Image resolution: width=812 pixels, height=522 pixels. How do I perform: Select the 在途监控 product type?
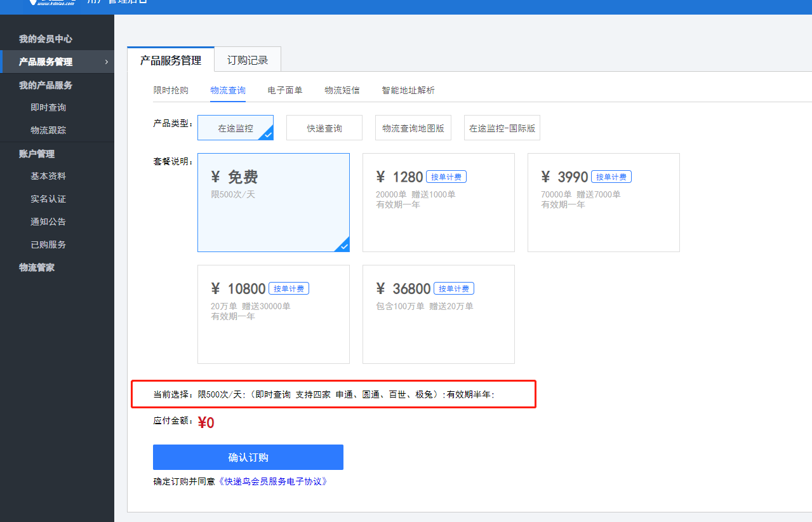[236, 128]
